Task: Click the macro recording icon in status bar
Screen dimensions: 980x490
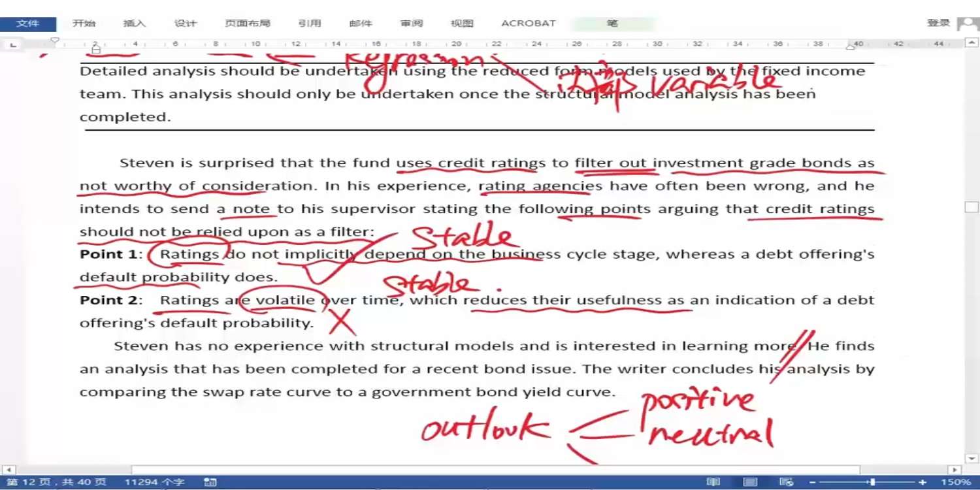Action: pos(210,482)
